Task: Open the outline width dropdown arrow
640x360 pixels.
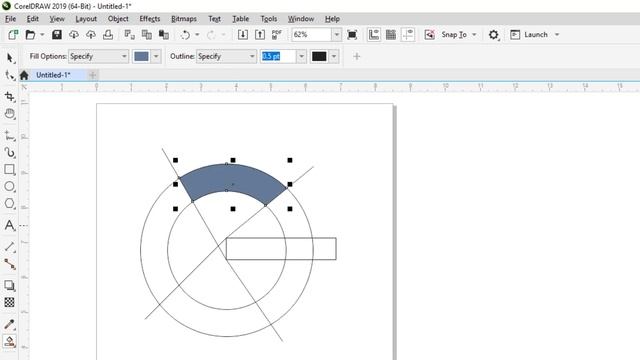Action: (x=301, y=56)
